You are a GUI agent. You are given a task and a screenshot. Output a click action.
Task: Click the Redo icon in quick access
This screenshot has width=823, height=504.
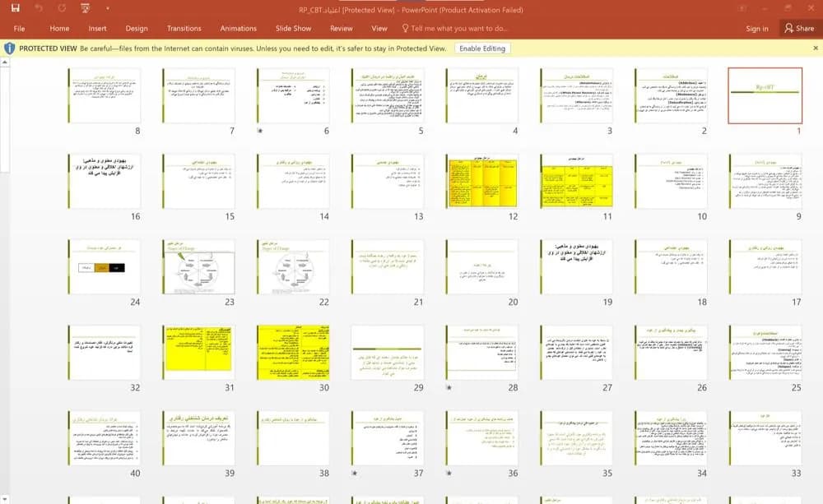62,8
